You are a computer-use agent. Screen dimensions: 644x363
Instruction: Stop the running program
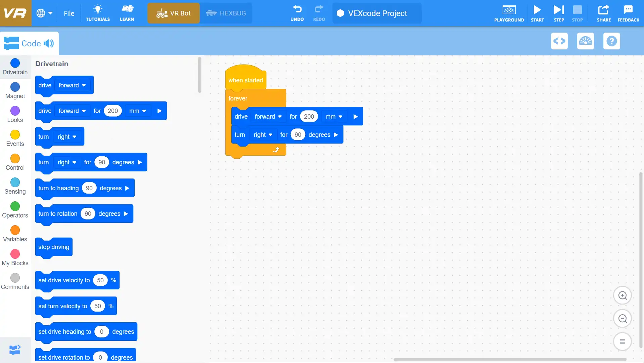pos(577,13)
